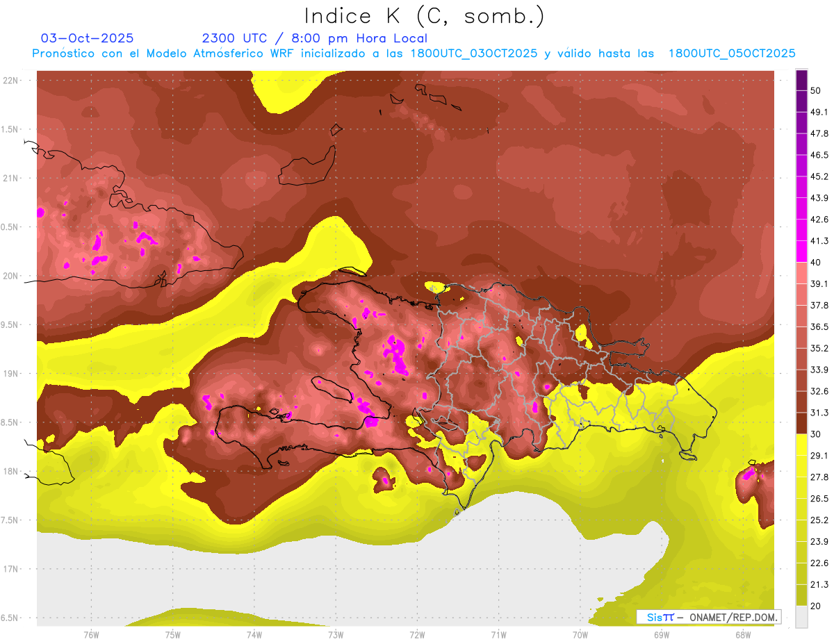
Task: Click the "39.1" colorbar label
Action: 819,284
